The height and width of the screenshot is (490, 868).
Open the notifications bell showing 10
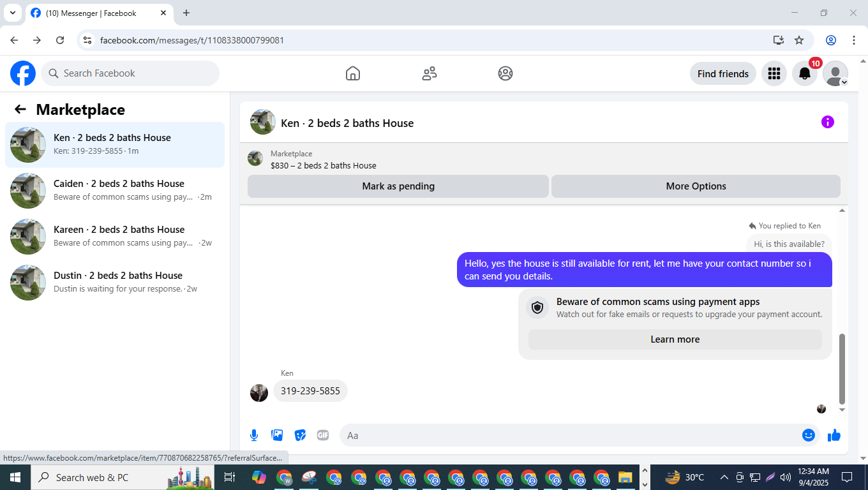805,73
